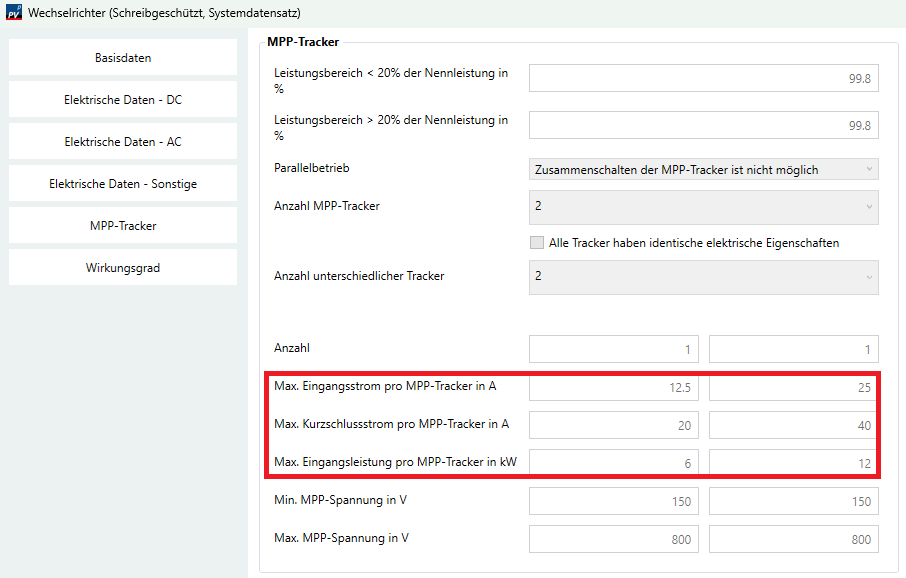Expand Anzahl unterschiedlicher Tracker dropdown
906x578 pixels.
[x=703, y=277]
